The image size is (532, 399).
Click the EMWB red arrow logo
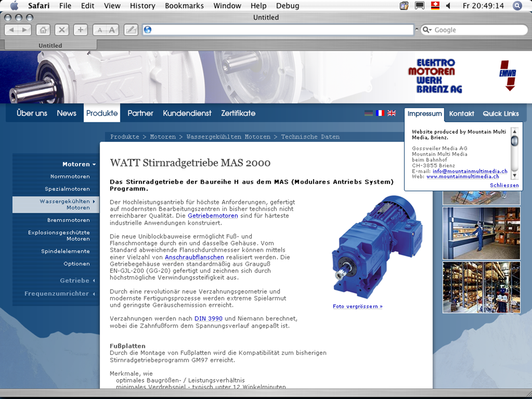pos(508,75)
